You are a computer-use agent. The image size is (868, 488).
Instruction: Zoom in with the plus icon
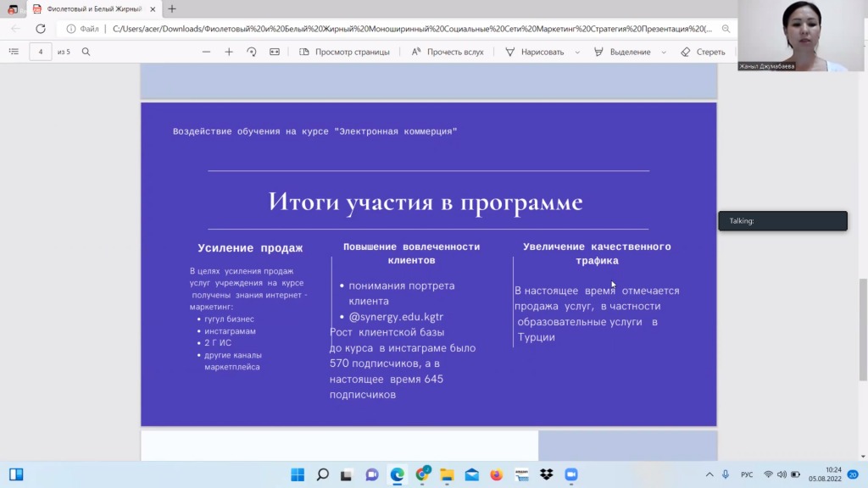tap(229, 52)
